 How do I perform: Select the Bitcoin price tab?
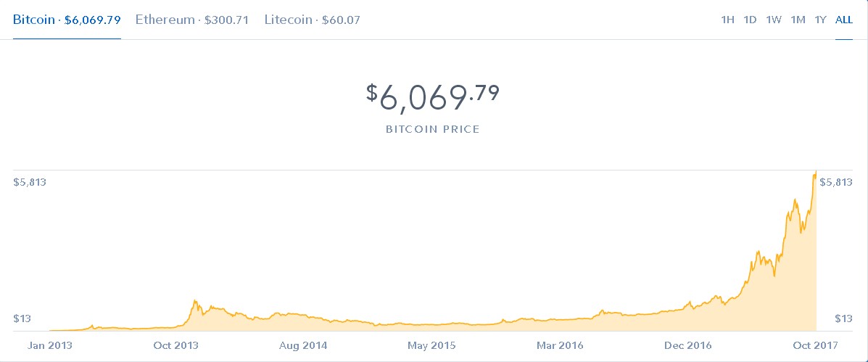click(67, 20)
